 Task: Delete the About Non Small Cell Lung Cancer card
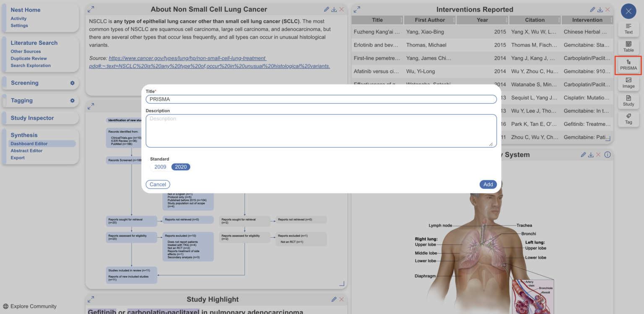coord(341,9)
